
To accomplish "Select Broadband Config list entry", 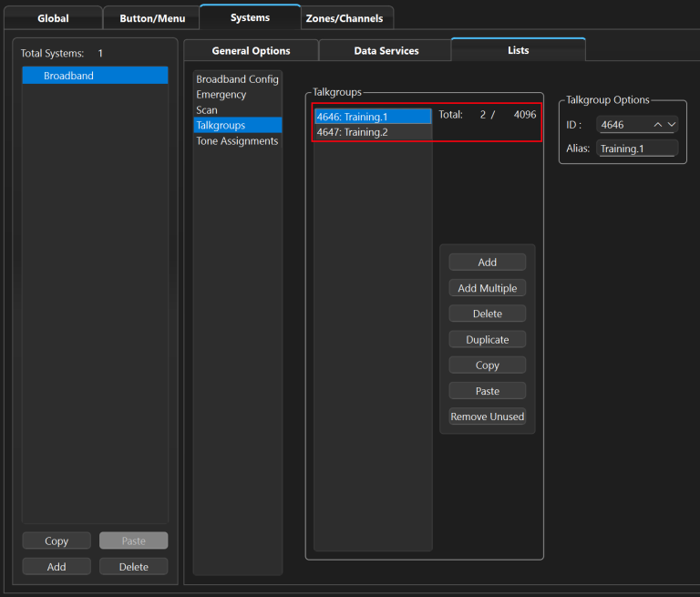I will [x=237, y=79].
